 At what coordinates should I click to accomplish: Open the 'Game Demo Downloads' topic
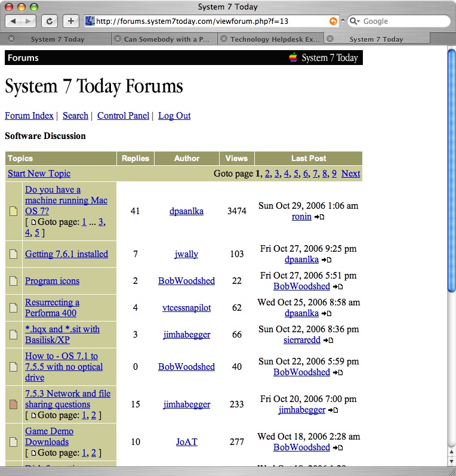click(49, 437)
